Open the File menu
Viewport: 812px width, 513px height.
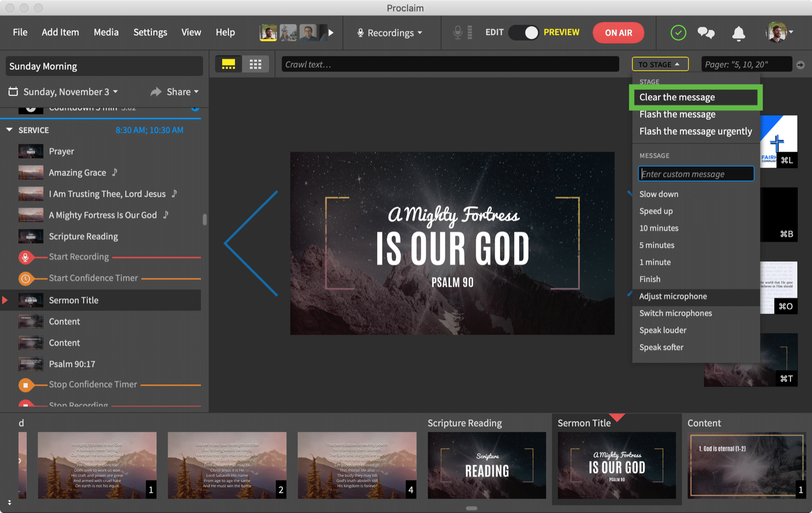(x=20, y=32)
